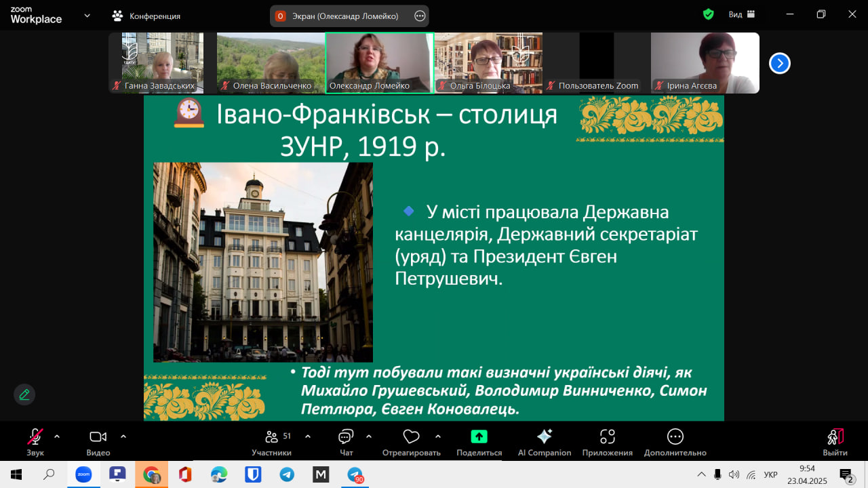Expand chat options arrow next to Чат
The width and height of the screenshot is (868, 488).
[369, 436]
